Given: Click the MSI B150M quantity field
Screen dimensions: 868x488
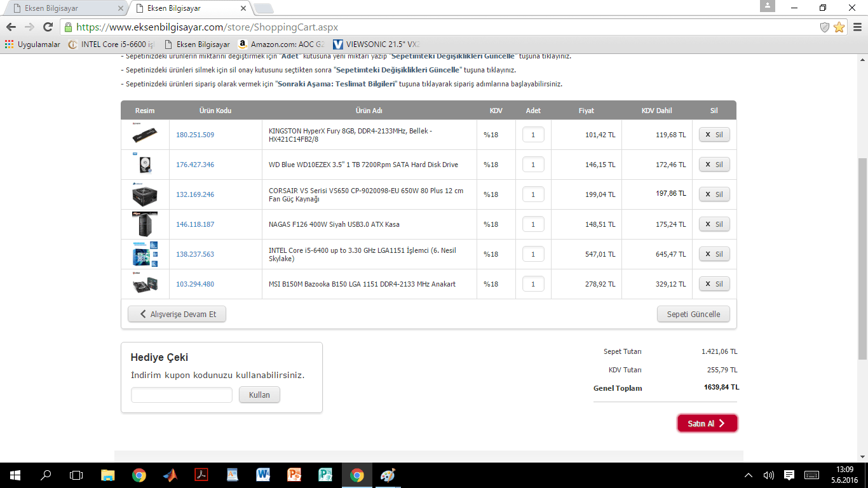Looking at the screenshot, I should pyautogui.click(x=533, y=284).
